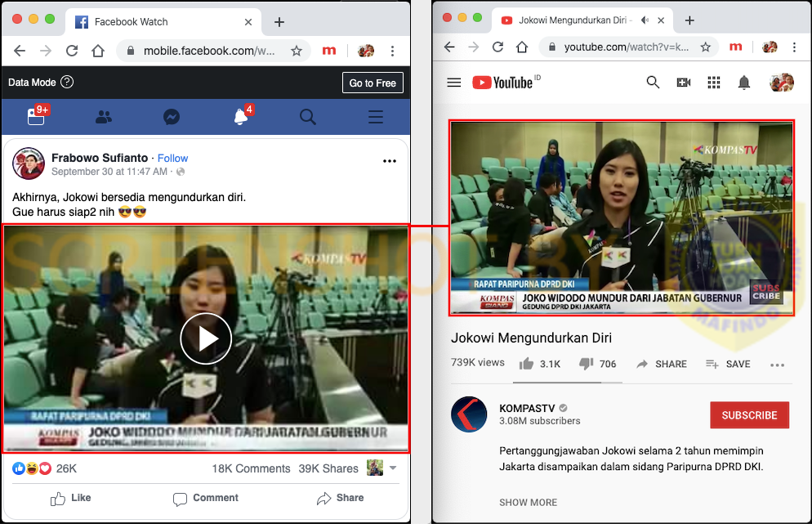Share the Facebook post
Screen dimensions: 812x524
pos(340,498)
